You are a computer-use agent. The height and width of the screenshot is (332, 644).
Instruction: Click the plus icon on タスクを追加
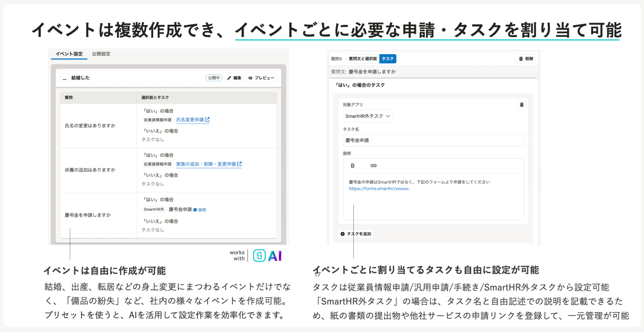[343, 234]
